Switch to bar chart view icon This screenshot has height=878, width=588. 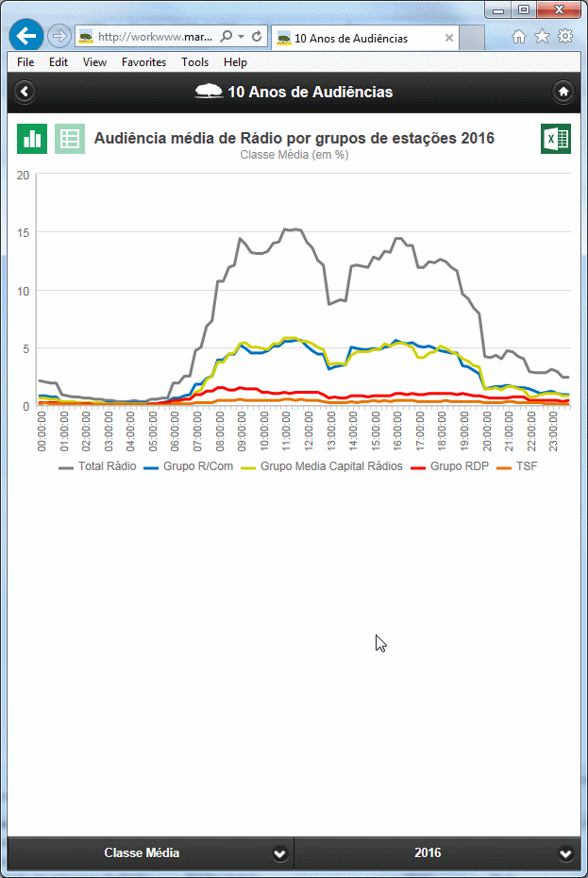point(32,139)
